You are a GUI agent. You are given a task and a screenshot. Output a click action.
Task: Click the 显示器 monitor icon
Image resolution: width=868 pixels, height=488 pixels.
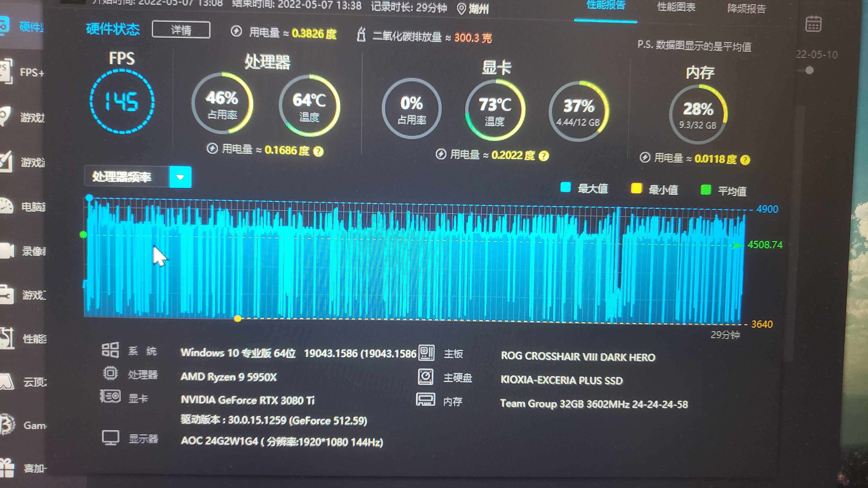pos(110,437)
